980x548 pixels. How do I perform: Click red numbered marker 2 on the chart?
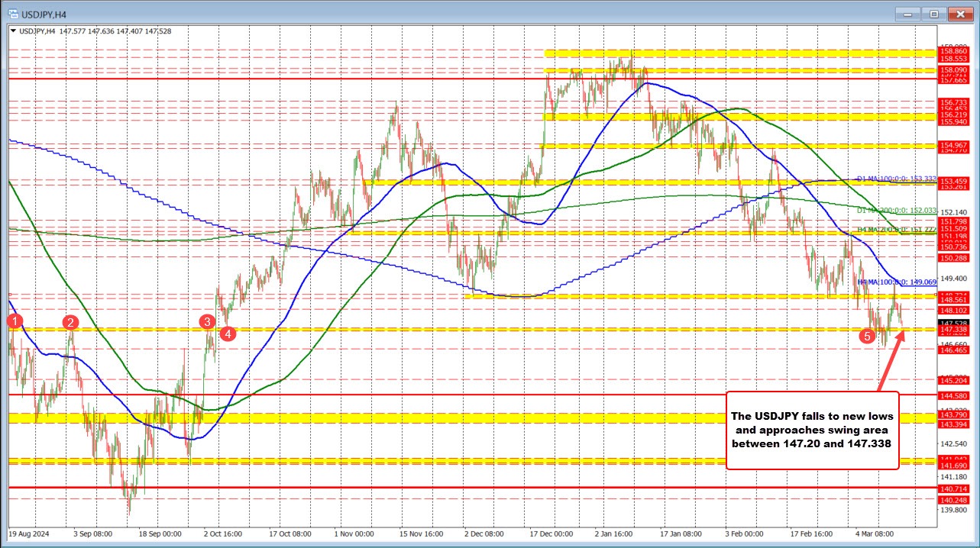[x=70, y=323]
